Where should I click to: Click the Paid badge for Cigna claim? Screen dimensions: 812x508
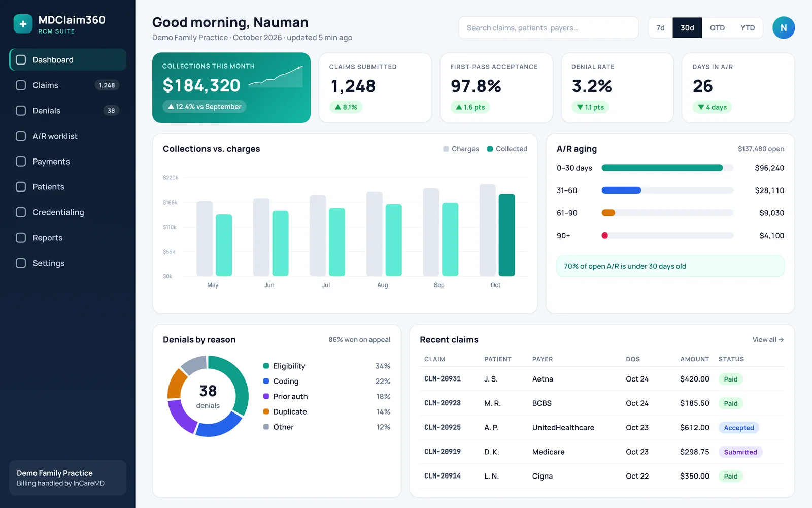[731, 477]
